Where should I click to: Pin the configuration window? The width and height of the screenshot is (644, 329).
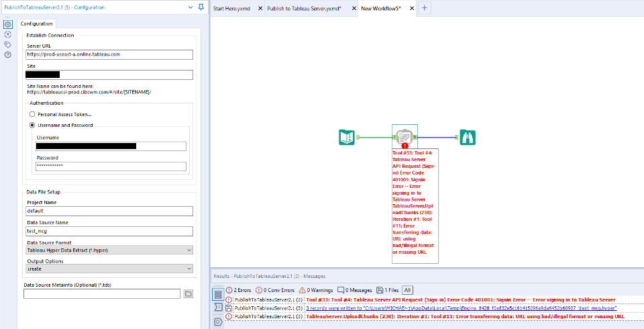pyautogui.click(x=201, y=7)
